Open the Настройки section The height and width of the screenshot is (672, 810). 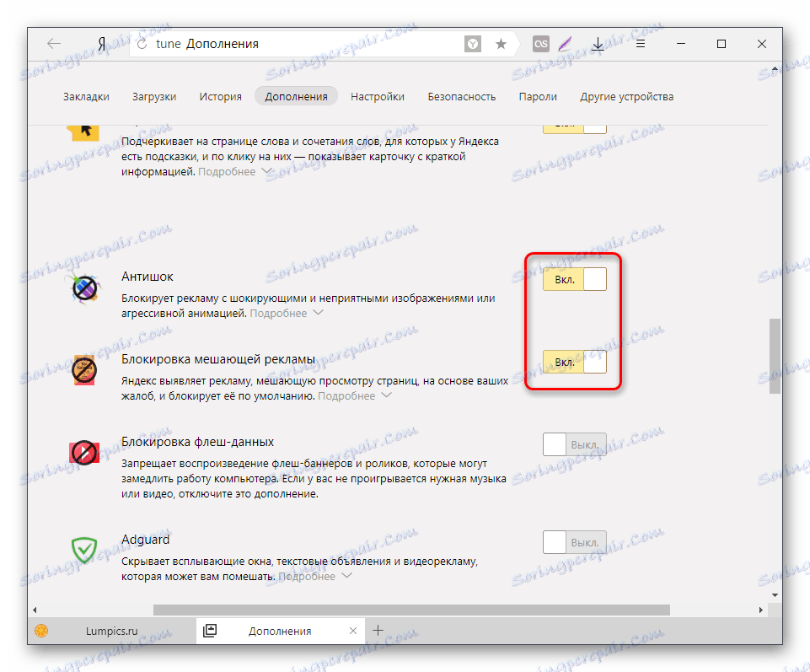378,97
